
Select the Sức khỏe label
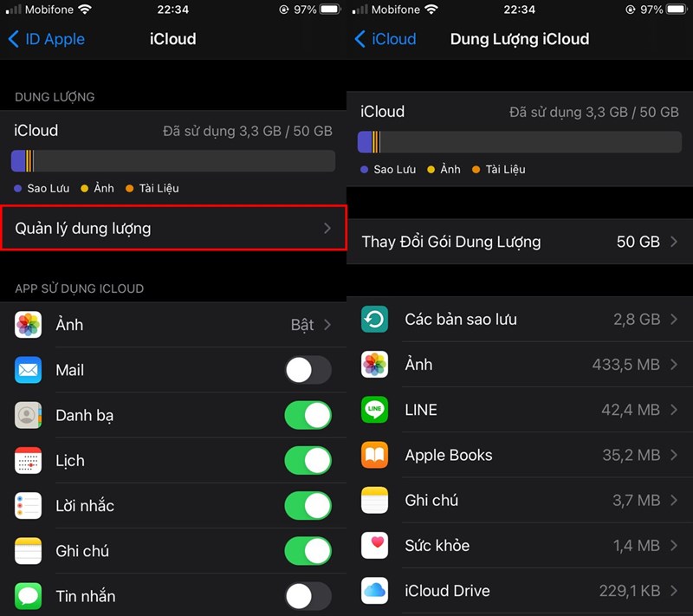pyautogui.click(x=437, y=545)
